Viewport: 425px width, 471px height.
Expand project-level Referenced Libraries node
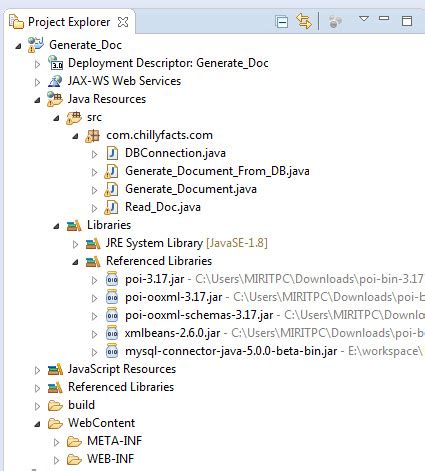click(37, 388)
